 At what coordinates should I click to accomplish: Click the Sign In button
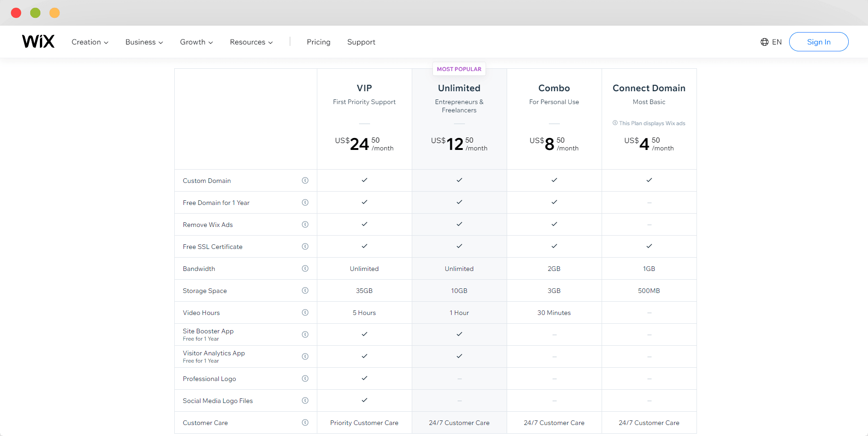coord(819,42)
